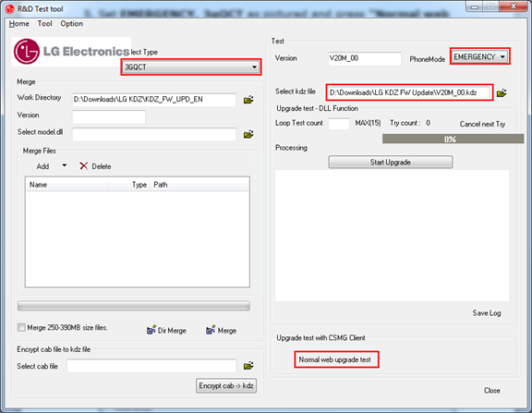Click the Dir Merge icon
Image resolution: width=532 pixels, height=413 pixels.
pyautogui.click(x=151, y=330)
